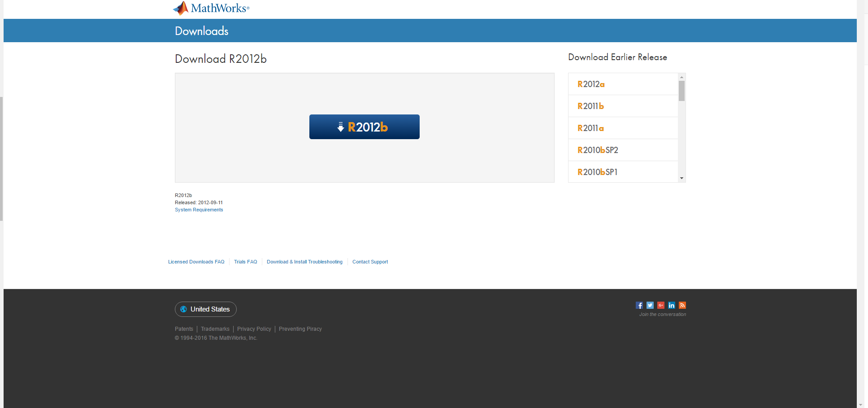Click the R2012b download button
The height and width of the screenshot is (408, 868).
click(364, 127)
